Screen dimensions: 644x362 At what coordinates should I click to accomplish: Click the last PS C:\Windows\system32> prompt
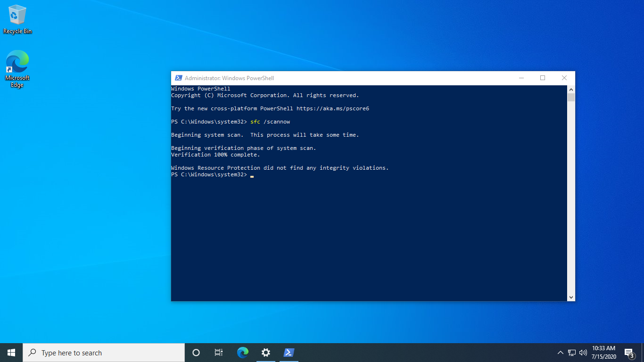click(x=209, y=174)
